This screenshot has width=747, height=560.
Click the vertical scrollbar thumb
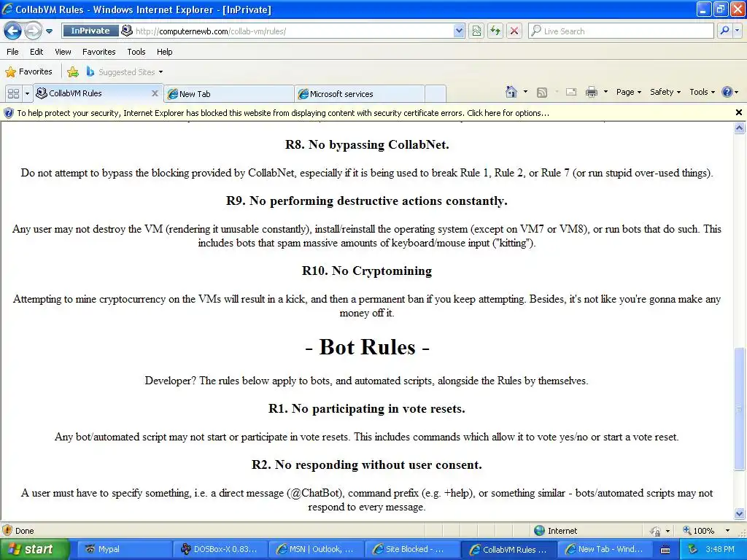pyautogui.click(x=740, y=409)
